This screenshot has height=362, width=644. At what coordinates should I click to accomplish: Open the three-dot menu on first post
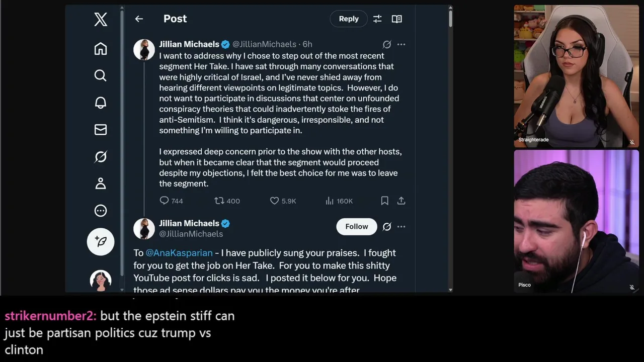pos(401,44)
